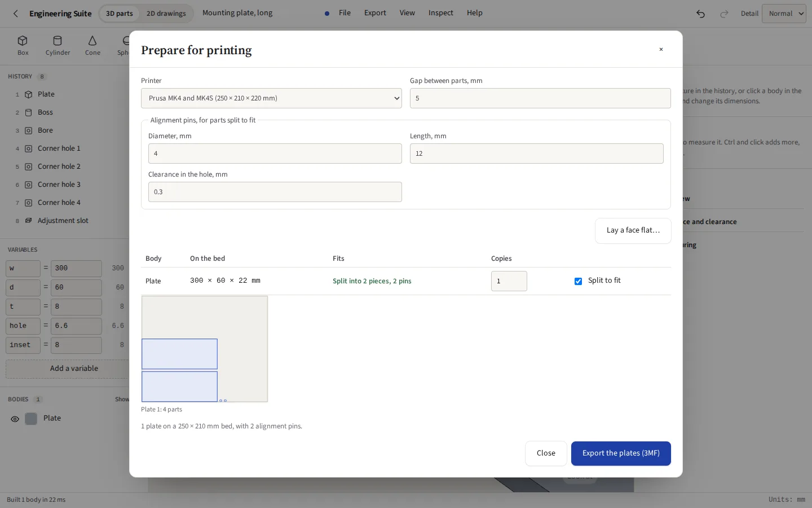Open the Printer dropdown
Image resolution: width=812 pixels, height=508 pixels.
point(271,98)
